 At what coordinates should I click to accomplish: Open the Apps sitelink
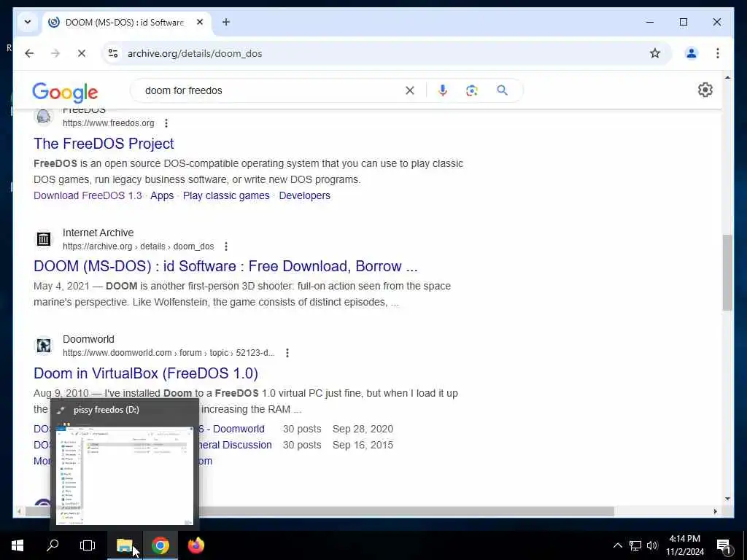pos(162,195)
